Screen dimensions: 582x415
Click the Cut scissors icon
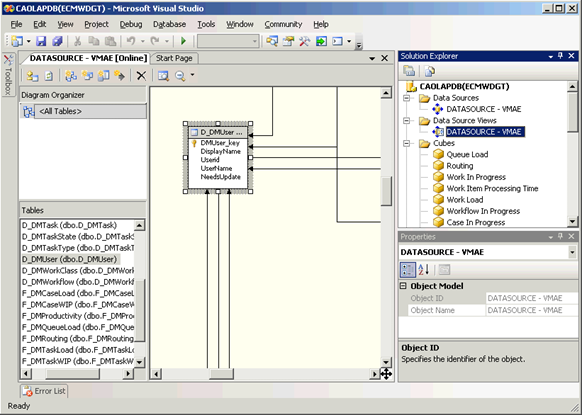[x=78, y=41]
